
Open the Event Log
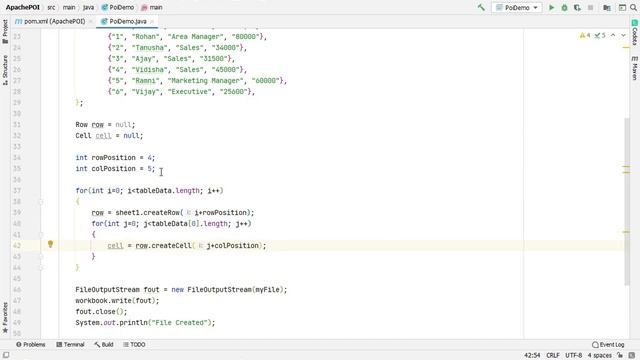click(608, 344)
